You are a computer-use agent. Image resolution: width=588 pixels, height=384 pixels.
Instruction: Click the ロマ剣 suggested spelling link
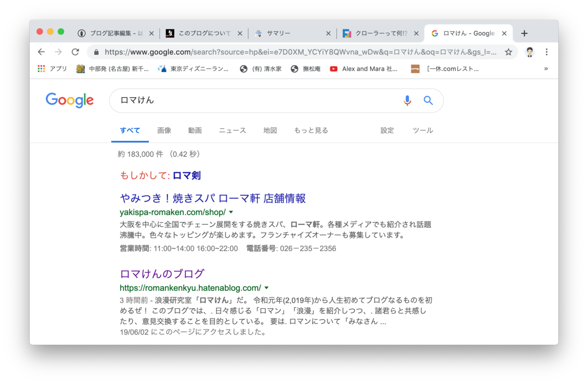click(x=187, y=175)
